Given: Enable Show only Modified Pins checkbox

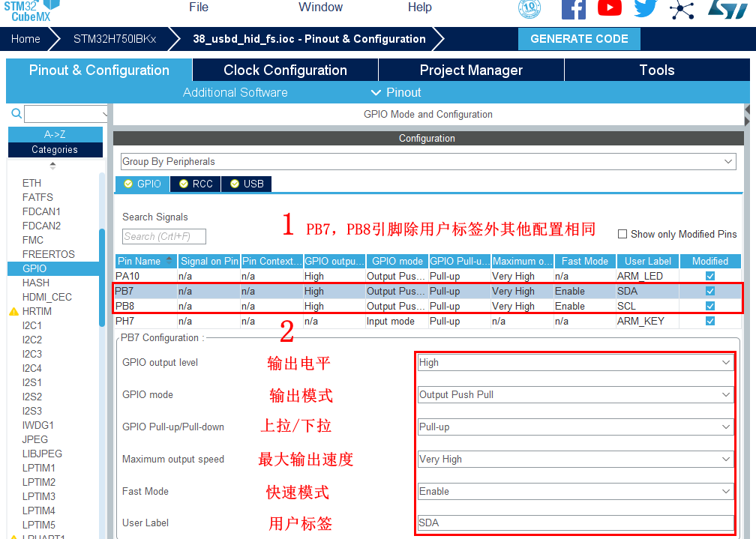Looking at the screenshot, I should point(622,234).
